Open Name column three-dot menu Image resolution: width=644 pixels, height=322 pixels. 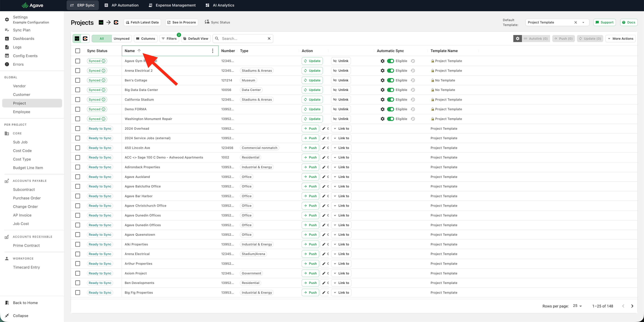pos(212,51)
